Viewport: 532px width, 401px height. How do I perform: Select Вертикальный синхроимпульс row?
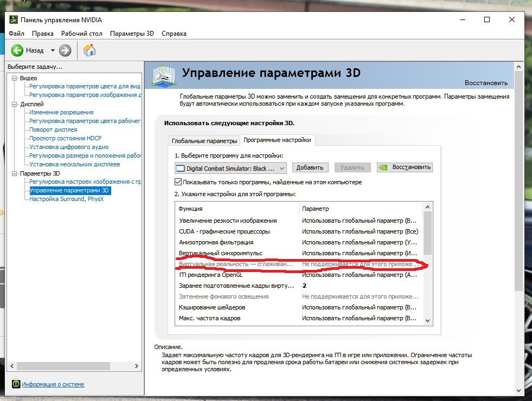tap(299, 253)
